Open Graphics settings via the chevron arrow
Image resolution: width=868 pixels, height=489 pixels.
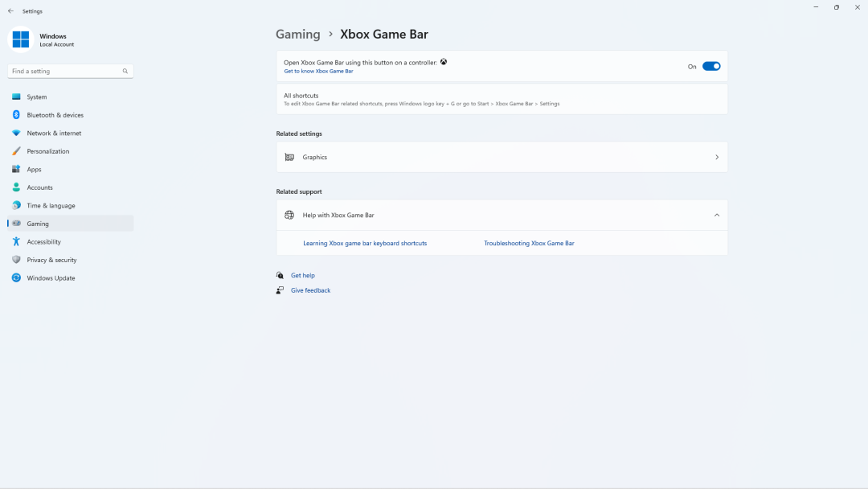coord(716,158)
